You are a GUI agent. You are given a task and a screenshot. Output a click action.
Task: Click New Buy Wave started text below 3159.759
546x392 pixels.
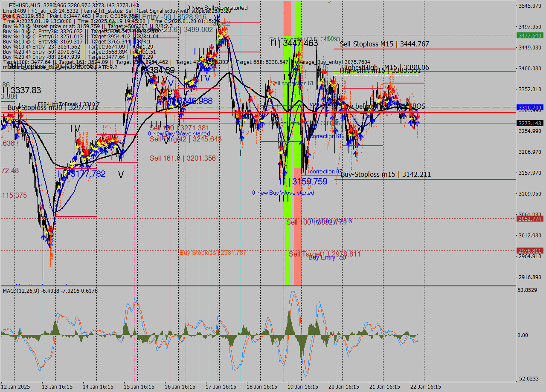[283, 193]
